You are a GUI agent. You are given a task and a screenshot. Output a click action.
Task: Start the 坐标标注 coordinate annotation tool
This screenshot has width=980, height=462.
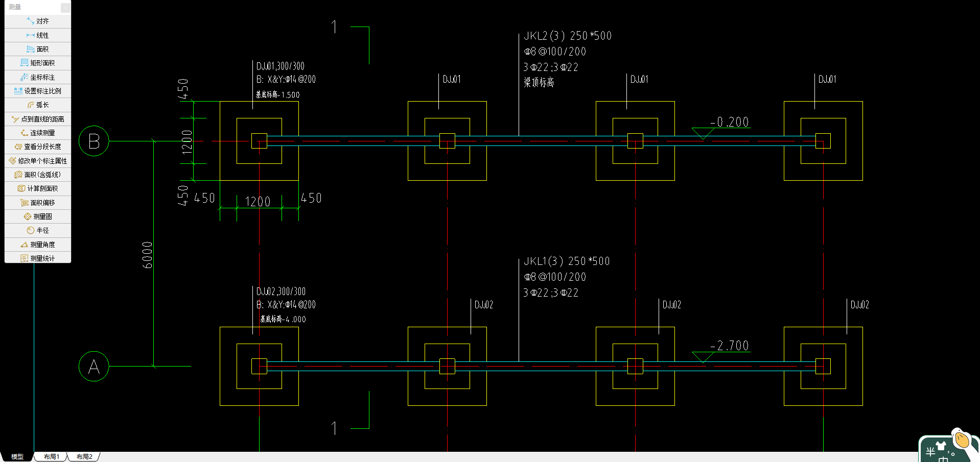pyautogui.click(x=38, y=77)
